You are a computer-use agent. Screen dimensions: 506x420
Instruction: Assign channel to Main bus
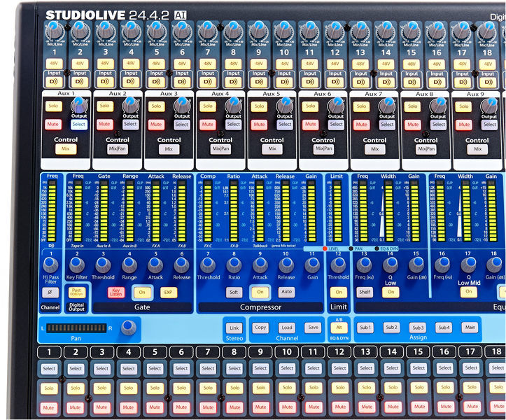pyautogui.click(x=470, y=328)
